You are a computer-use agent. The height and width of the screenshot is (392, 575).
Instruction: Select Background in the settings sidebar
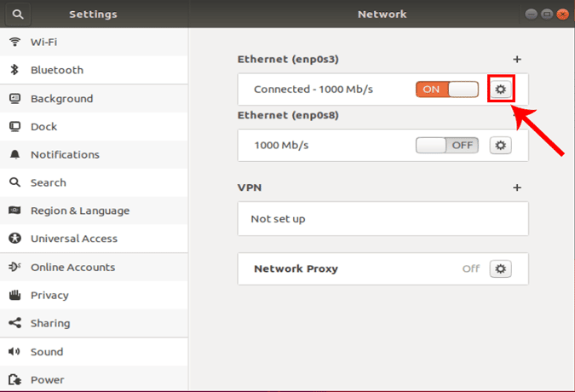61,98
